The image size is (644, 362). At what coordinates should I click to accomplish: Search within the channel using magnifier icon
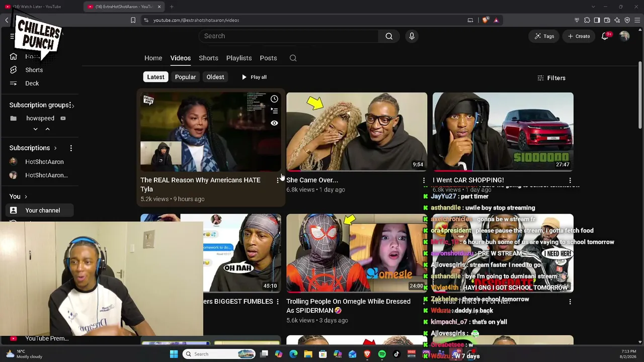(x=293, y=58)
